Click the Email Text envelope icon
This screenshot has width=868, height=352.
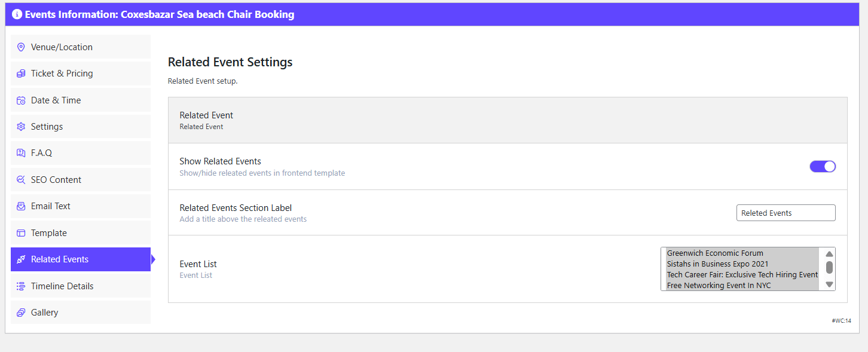(21, 206)
